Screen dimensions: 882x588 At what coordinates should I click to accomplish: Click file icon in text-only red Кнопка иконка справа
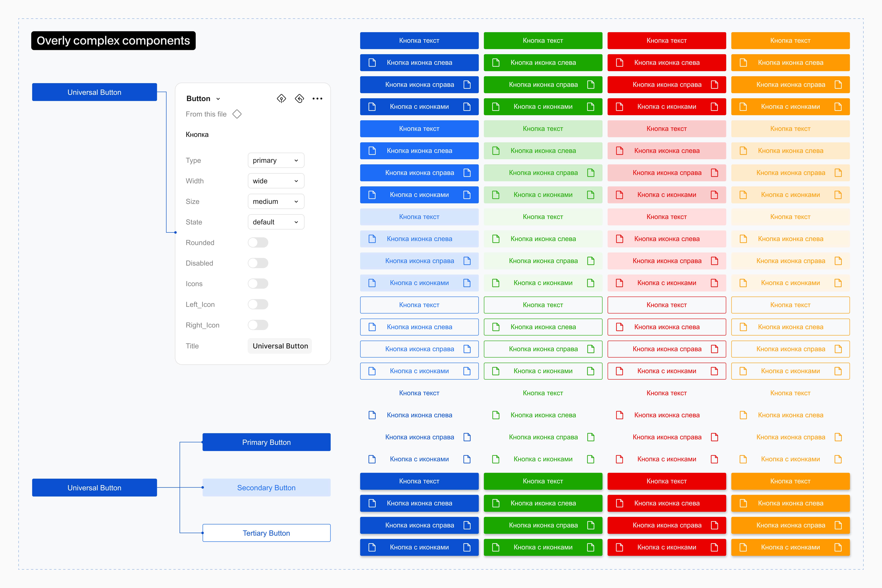(x=714, y=437)
